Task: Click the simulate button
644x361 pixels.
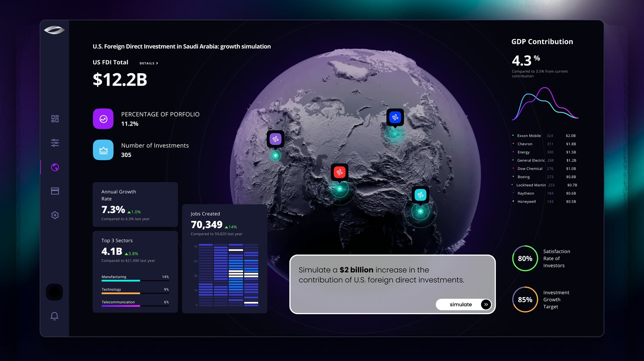Action: coord(464,304)
